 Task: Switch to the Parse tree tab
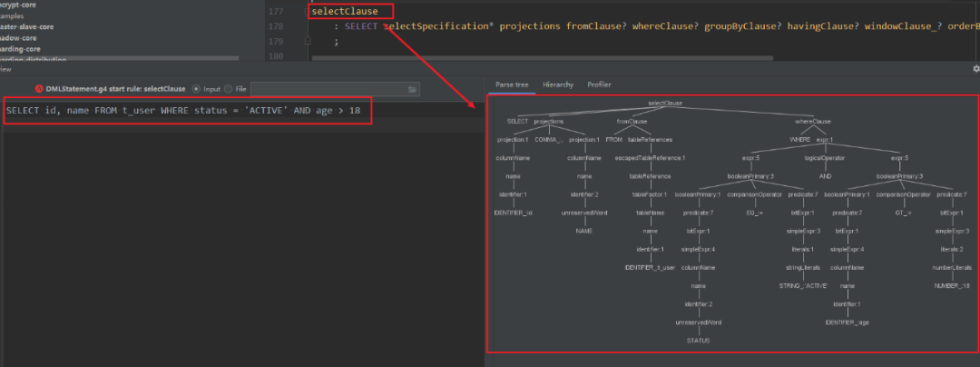pos(512,85)
